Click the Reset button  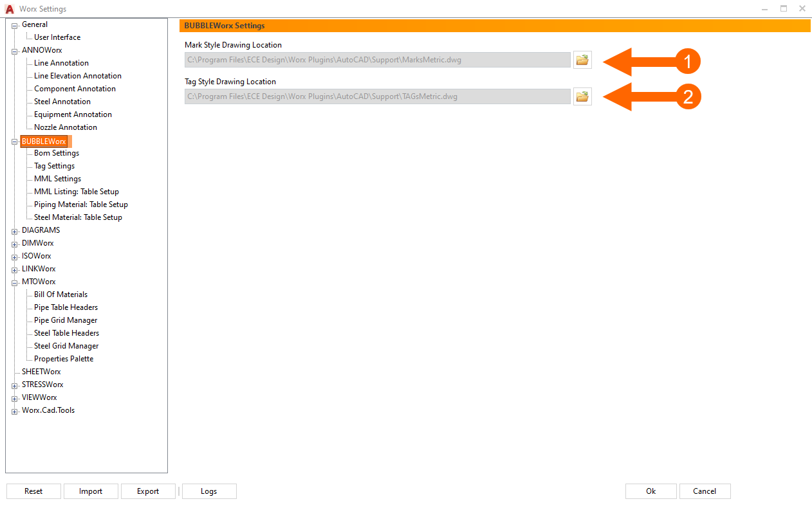click(33, 491)
